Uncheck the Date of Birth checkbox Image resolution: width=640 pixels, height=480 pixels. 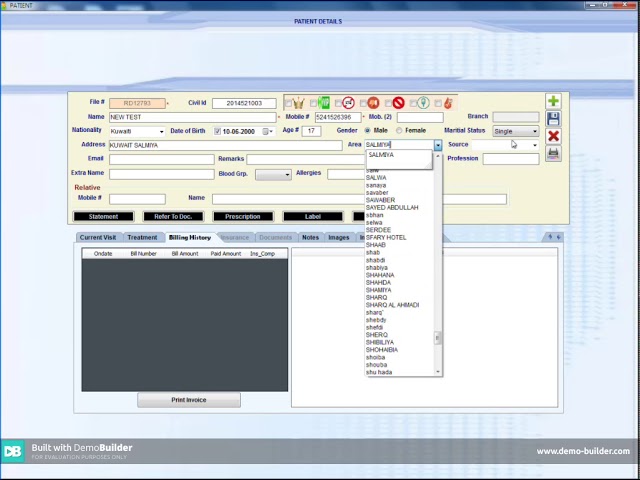click(217, 131)
